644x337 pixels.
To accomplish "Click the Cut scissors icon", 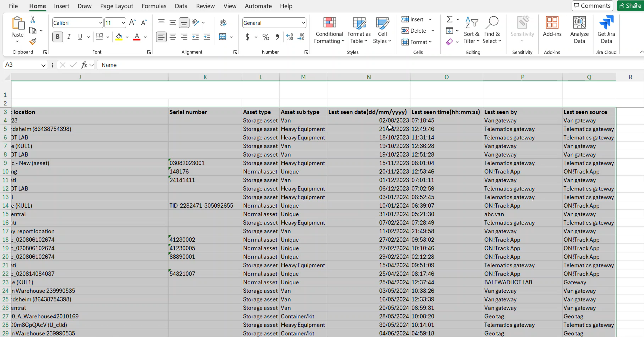I will (x=33, y=19).
